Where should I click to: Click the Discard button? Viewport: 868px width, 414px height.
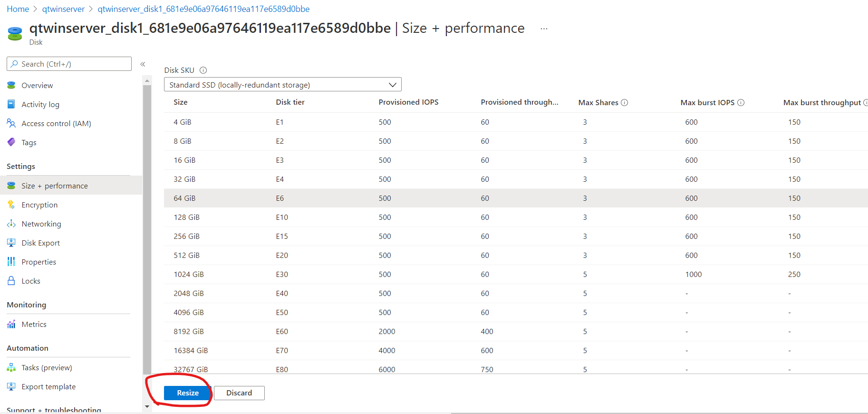(239, 393)
